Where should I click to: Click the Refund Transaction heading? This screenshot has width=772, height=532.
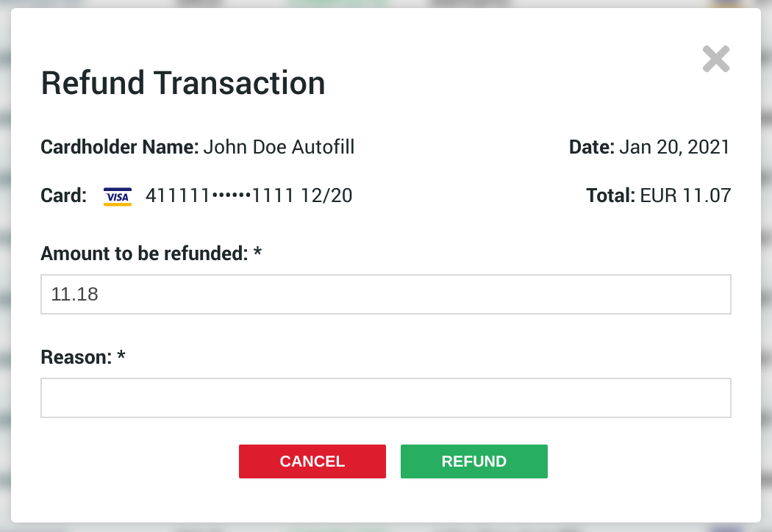coord(183,83)
